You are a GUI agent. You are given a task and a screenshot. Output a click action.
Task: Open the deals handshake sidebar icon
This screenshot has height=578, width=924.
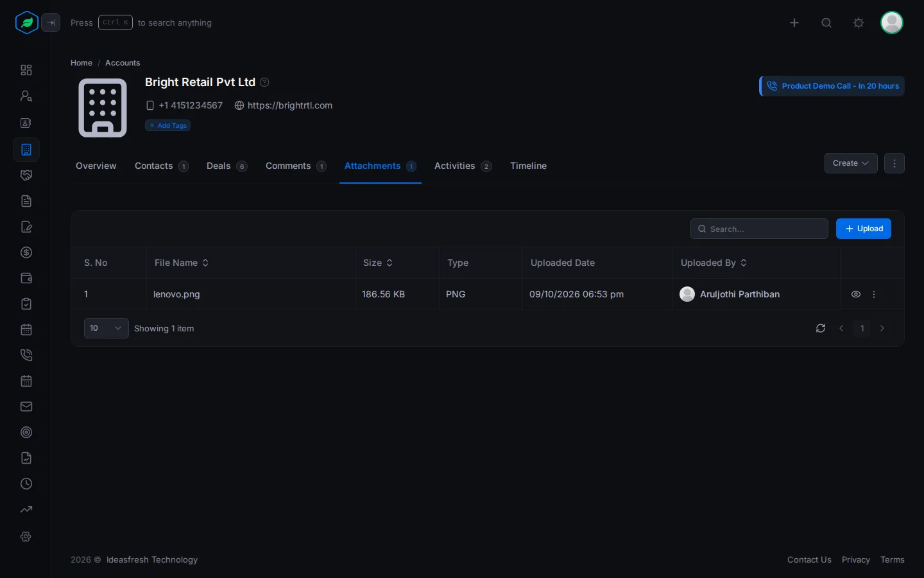(26, 175)
